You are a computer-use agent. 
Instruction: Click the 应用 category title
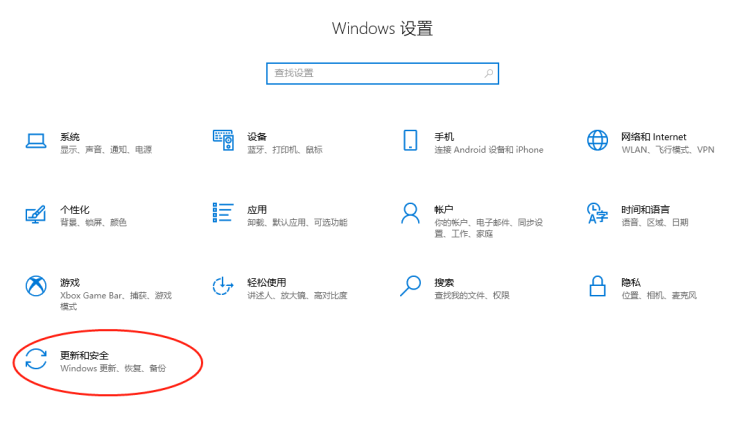click(257, 210)
